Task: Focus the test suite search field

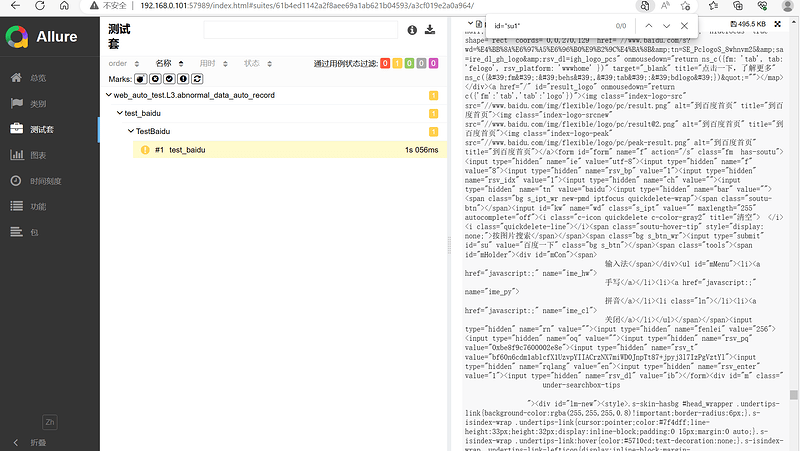Action: [x=300, y=30]
